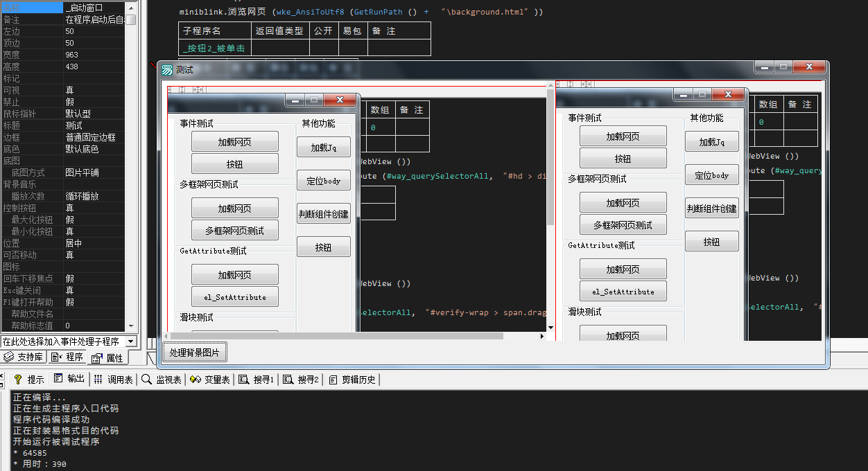This screenshot has width=868, height=471.
Task: Click the 搜寻2 search results icon
Action: [x=288, y=380]
